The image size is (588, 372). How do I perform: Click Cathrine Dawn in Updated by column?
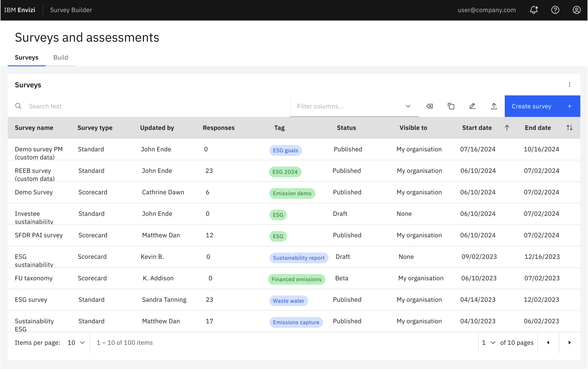[x=163, y=192]
